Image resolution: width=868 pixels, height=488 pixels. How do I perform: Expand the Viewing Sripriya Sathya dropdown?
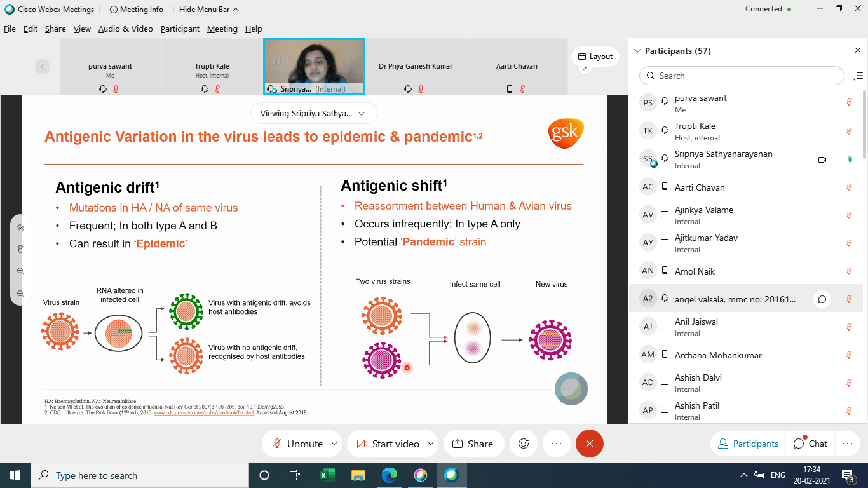click(x=314, y=114)
